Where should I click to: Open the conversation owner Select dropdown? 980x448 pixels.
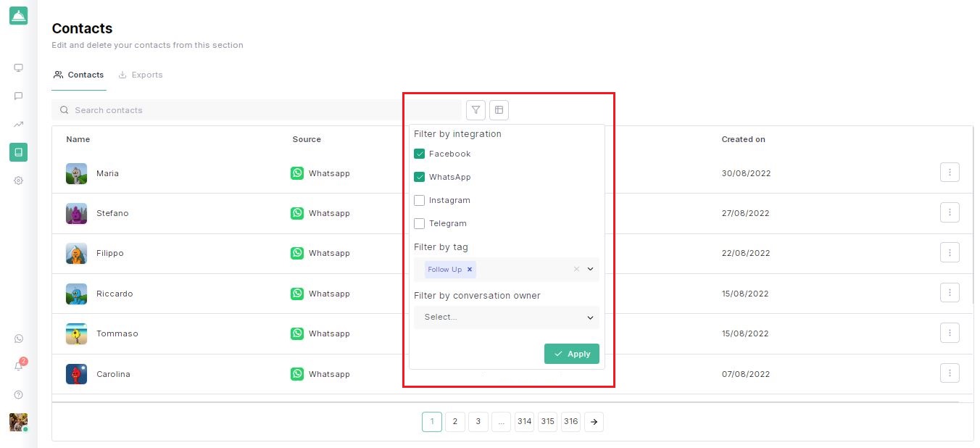(x=506, y=318)
